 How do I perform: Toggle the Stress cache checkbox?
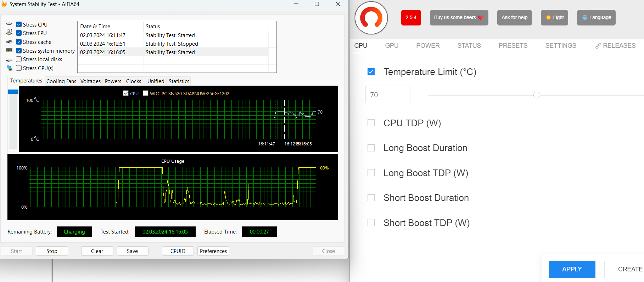click(x=19, y=42)
